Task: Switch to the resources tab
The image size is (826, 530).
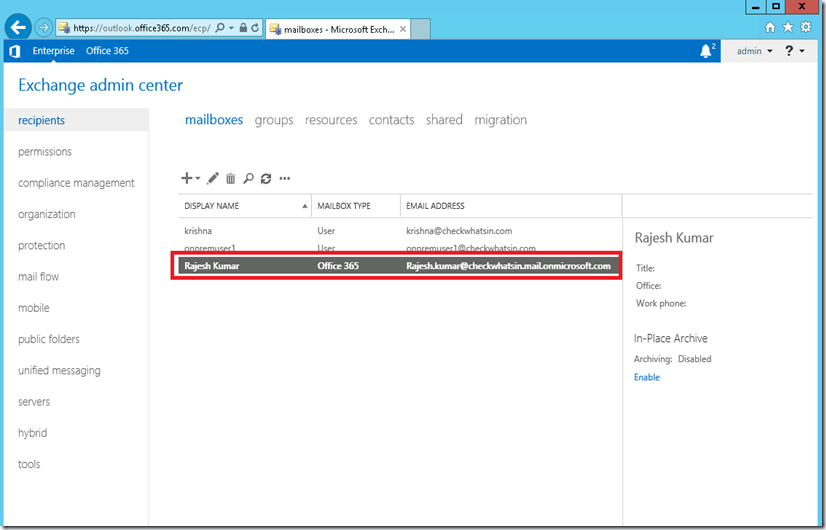Action: pyautogui.click(x=331, y=120)
